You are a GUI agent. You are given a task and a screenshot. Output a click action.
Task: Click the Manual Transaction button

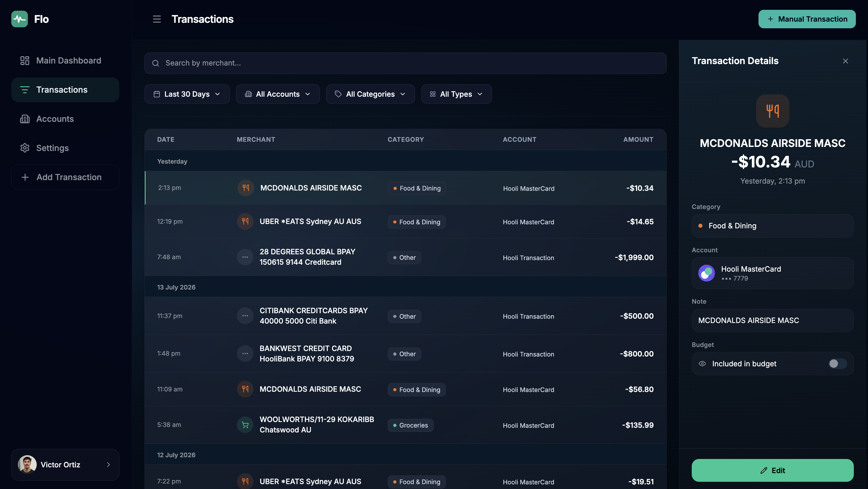click(807, 19)
